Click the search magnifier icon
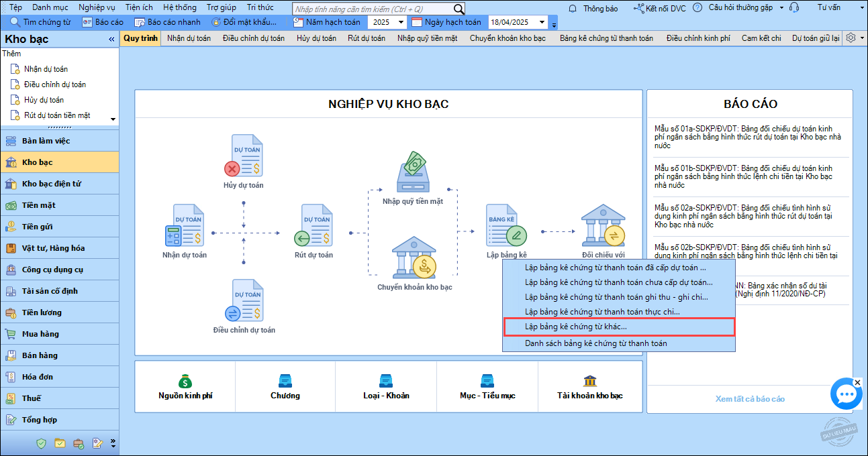This screenshot has height=456, width=868. 459,9
